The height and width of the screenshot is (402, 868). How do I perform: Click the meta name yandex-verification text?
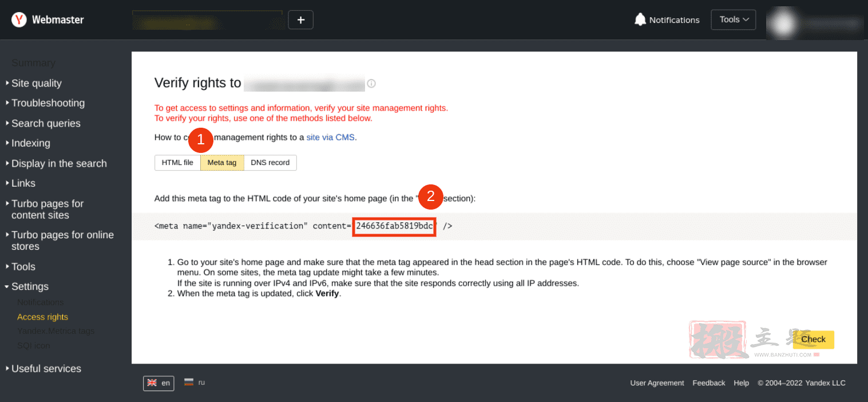click(x=231, y=226)
